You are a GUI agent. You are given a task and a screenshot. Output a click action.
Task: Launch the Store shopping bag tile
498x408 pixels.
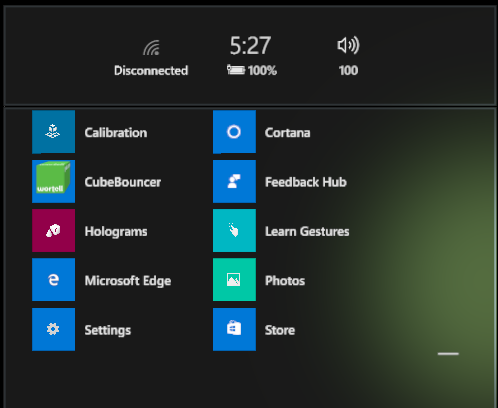[234, 329]
